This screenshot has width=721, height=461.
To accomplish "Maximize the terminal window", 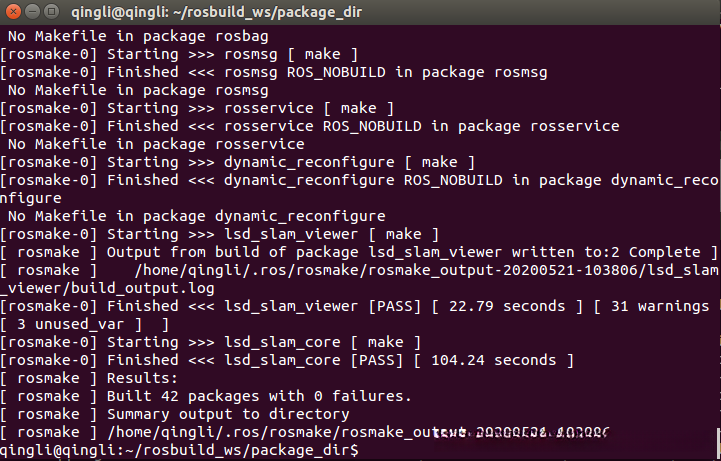I will click(51, 13).
